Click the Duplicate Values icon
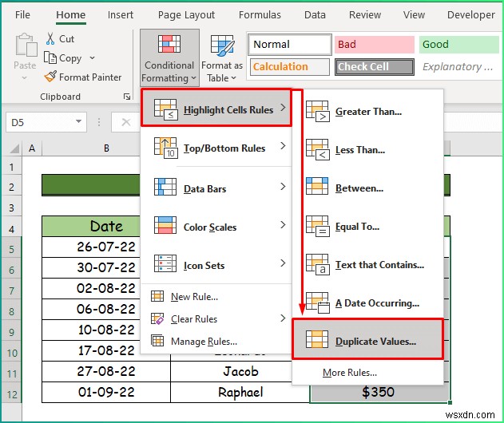 (x=317, y=339)
